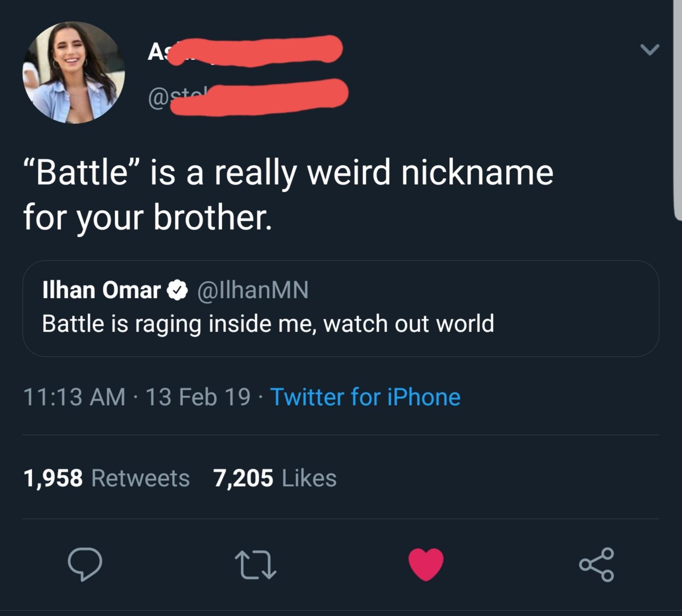The height and width of the screenshot is (616, 682).
Task: Click the author's @ handle
Action: click(x=248, y=97)
